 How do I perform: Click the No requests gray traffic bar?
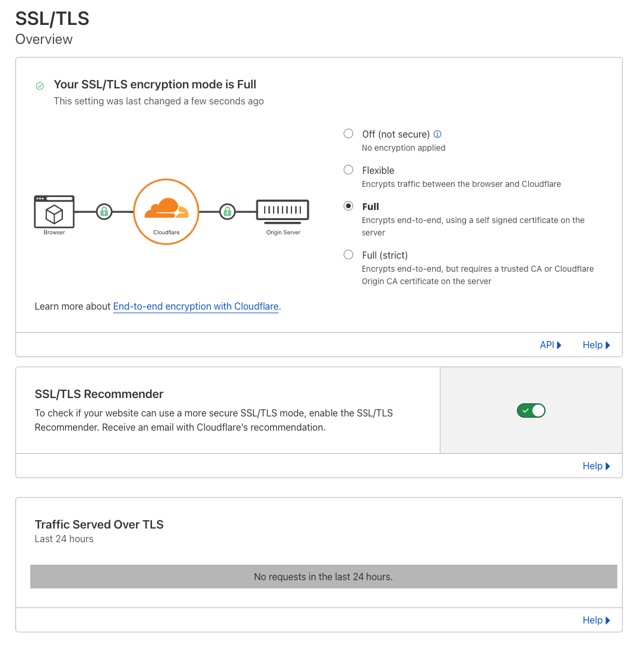(x=323, y=577)
